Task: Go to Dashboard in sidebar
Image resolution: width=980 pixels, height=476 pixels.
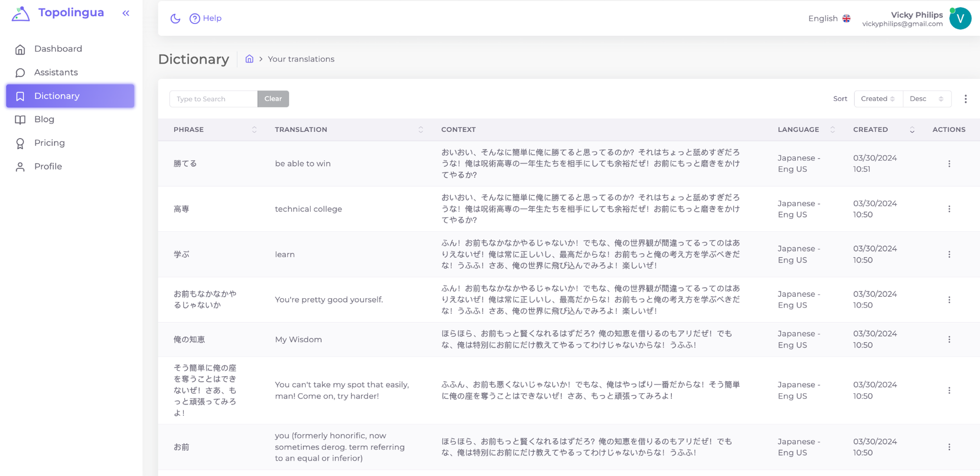Action: click(x=70, y=49)
